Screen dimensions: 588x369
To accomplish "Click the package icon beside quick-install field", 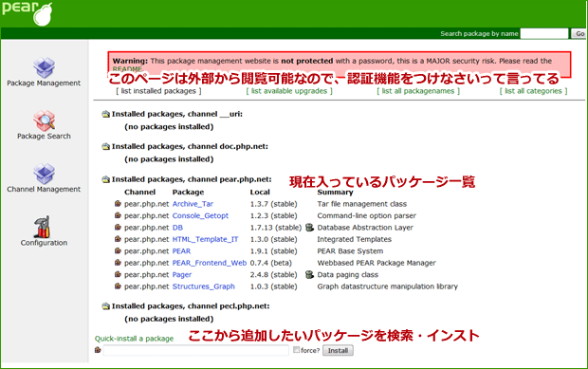I will coord(98,350).
